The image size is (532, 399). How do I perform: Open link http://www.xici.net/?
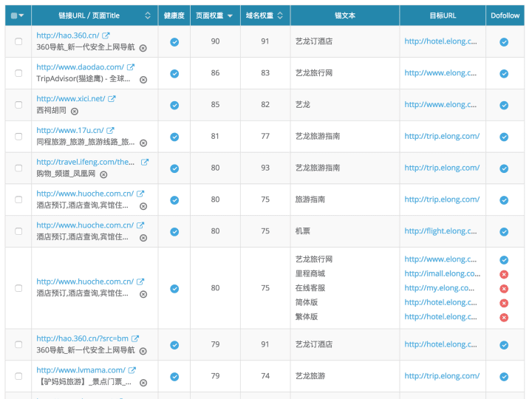pyautogui.click(x=71, y=99)
